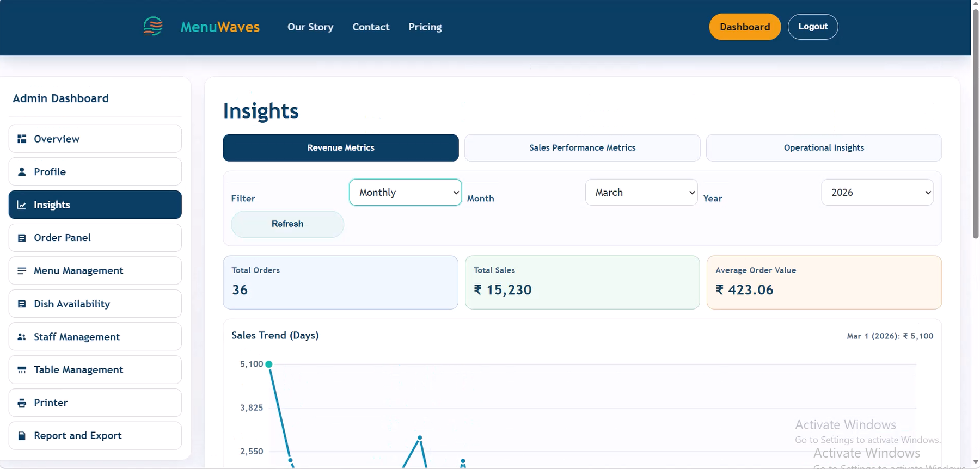Click the Dish Availability icon
This screenshot has width=980, height=469.
pyautogui.click(x=22, y=304)
